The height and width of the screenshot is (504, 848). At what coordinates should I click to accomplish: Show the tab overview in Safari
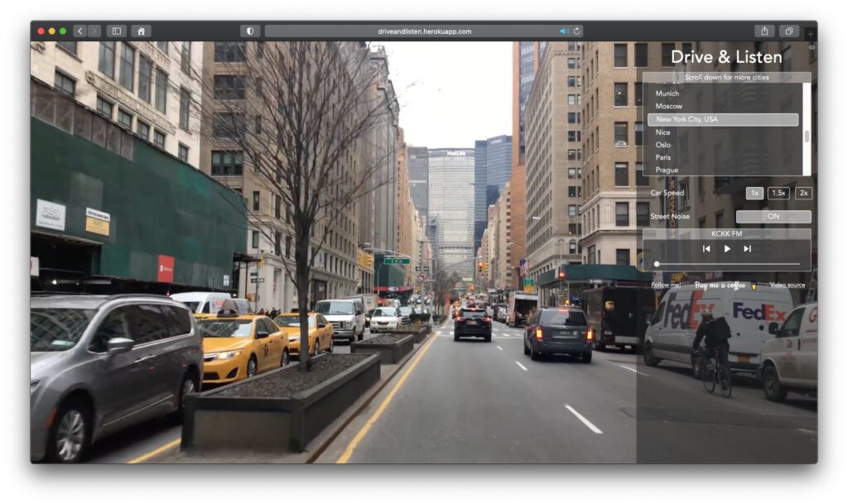[x=788, y=31]
